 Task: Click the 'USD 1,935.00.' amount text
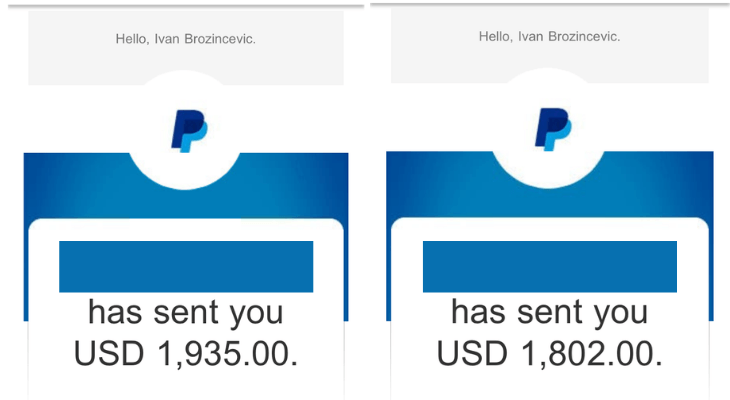tap(186, 354)
